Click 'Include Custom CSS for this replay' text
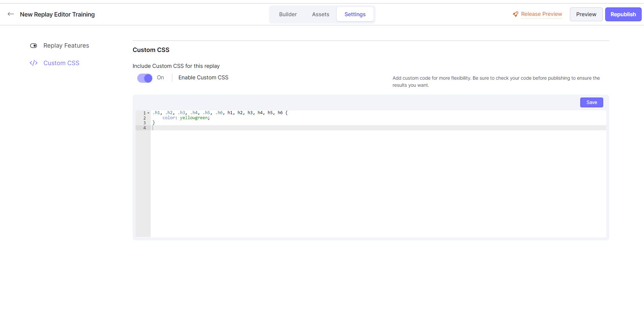 click(x=176, y=66)
